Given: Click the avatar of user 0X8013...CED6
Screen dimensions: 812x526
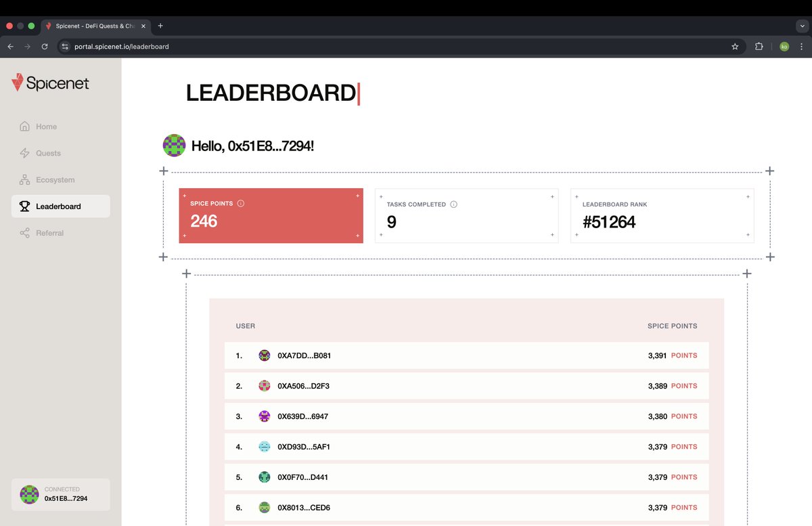Looking at the screenshot, I should coord(265,508).
